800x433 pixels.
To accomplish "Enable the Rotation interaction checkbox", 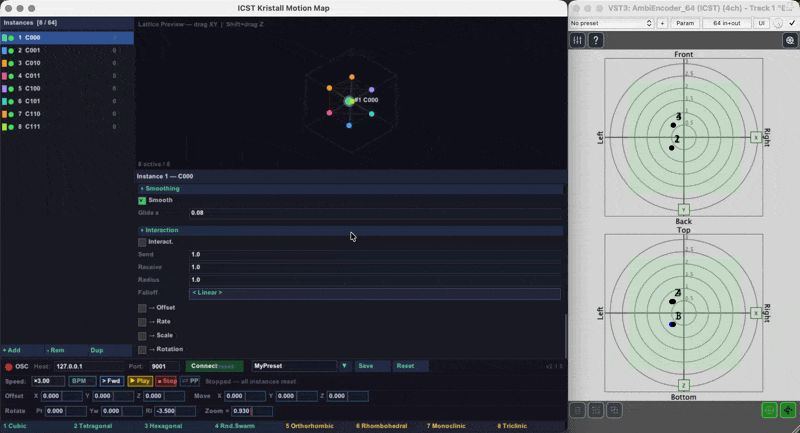I will pos(142,349).
